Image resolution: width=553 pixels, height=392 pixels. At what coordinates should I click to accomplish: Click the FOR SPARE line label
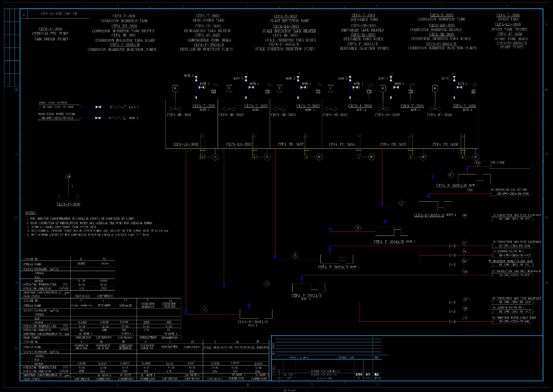click(x=497, y=163)
